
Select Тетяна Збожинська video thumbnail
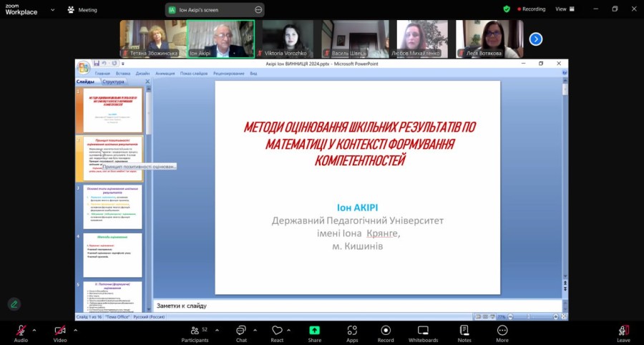[153, 39]
